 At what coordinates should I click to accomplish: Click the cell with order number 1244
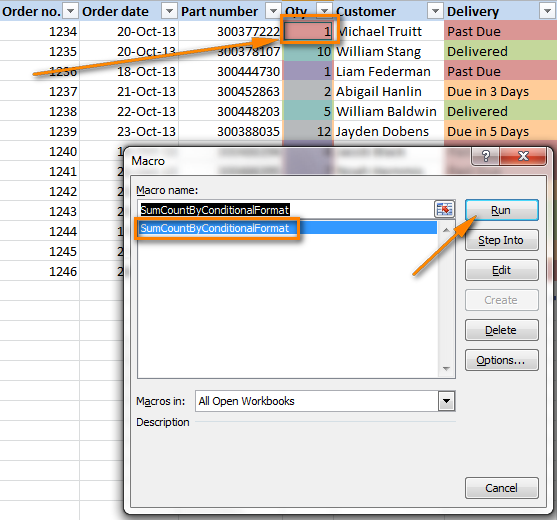tap(40, 232)
